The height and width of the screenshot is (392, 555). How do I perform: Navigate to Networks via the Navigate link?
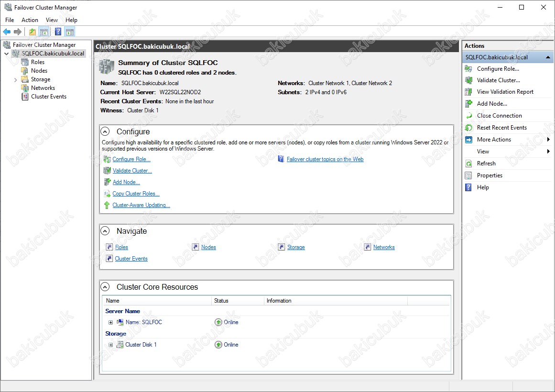coord(384,247)
